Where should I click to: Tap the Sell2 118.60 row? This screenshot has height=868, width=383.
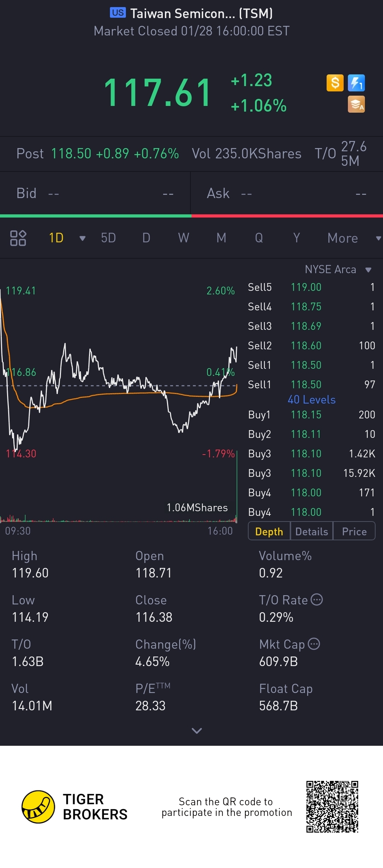coord(312,345)
